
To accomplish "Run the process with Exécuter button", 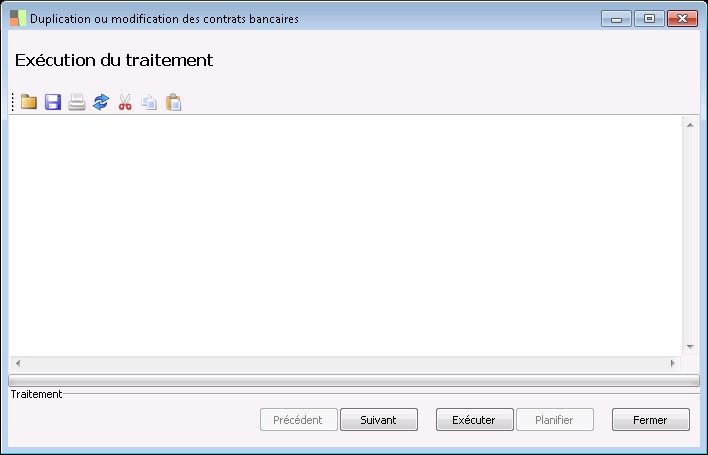I will click(475, 420).
